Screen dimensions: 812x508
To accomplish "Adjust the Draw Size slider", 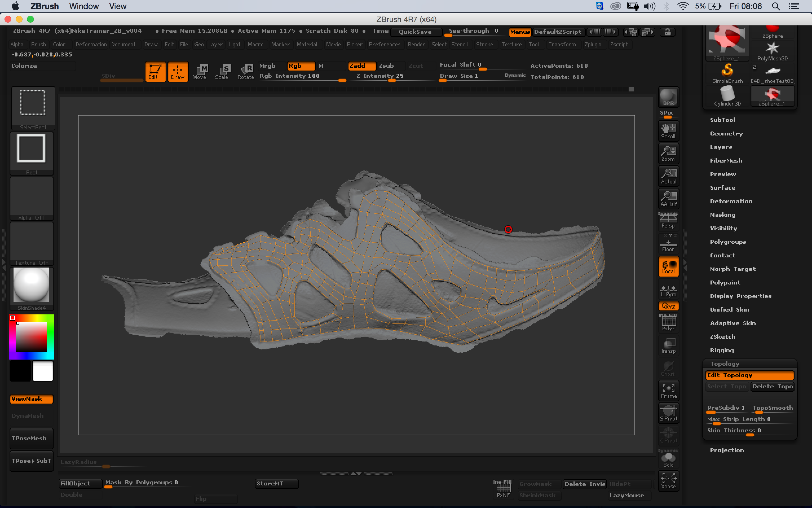I will (482, 76).
